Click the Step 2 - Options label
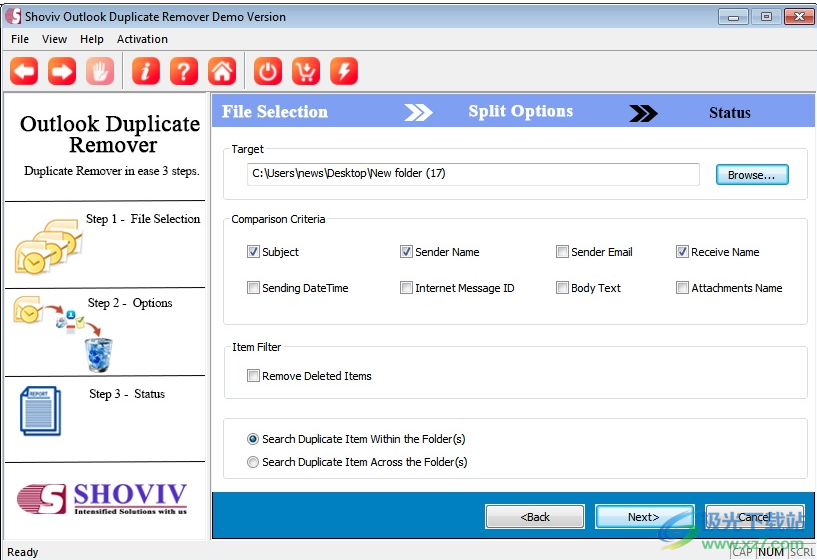Image resolution: width=817 pixels, height=560 pixels. click(x=130, y=303)
